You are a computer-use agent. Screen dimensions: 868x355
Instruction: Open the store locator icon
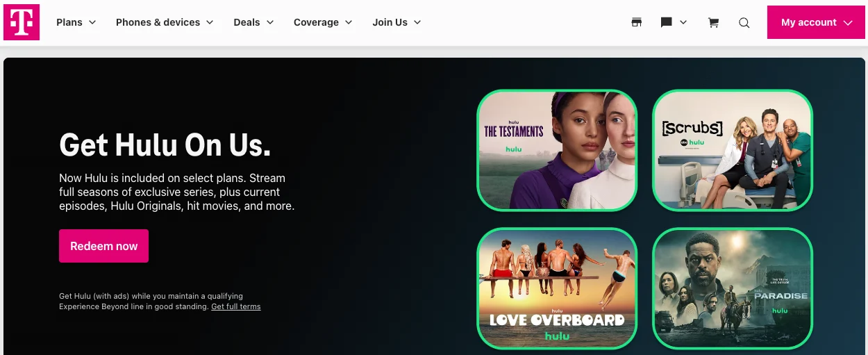(x=636, y=22)
